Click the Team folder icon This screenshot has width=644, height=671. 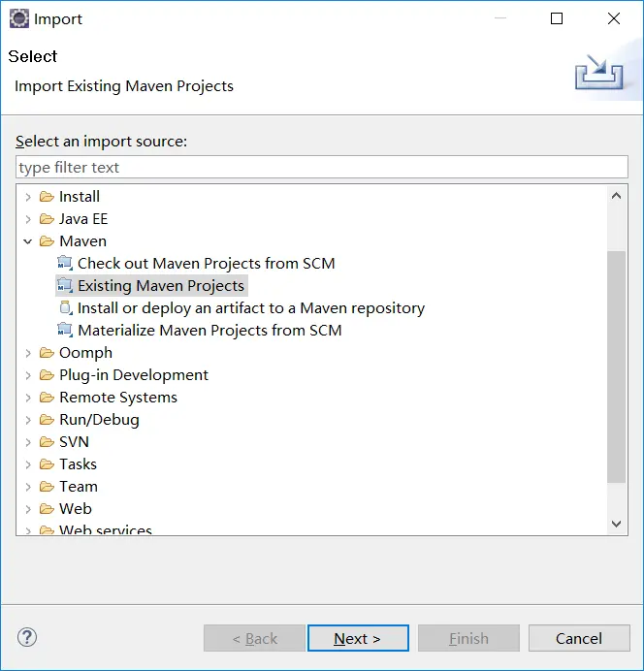point(47,487)
